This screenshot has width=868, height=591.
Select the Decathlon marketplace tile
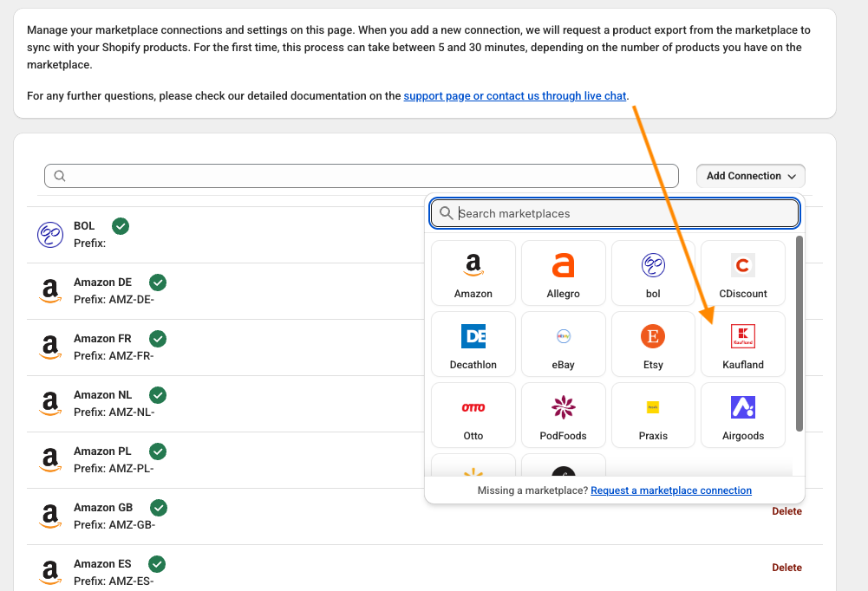pyautogui.click(x=473, y=344)
